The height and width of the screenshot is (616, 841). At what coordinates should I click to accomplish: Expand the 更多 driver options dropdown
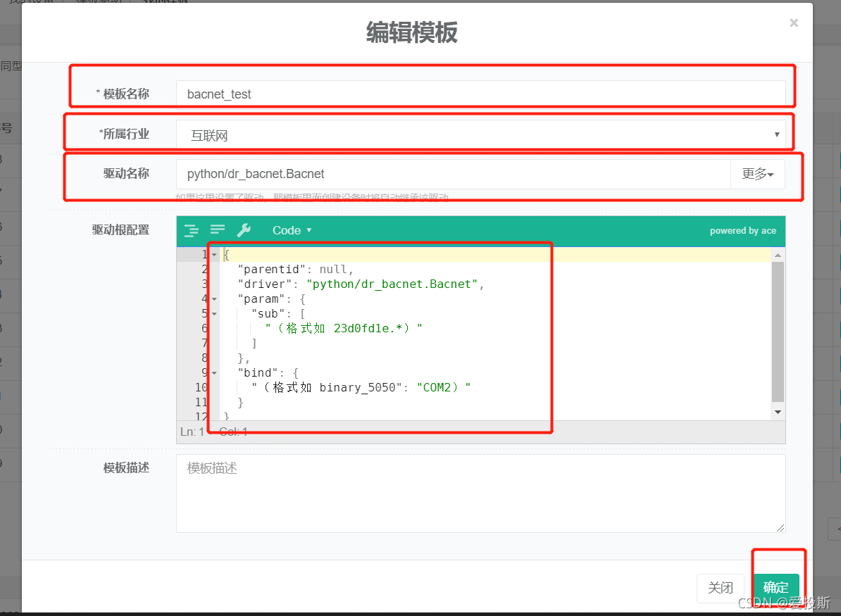(757, 174)
